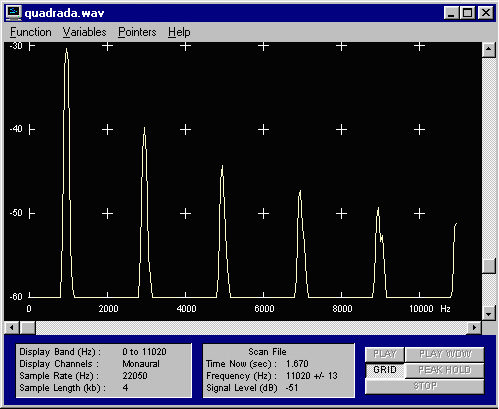Image resolution: width=499 pixels, height=409 pixels.
Task: Click the horizontal scrollbar right arrow
Action: pos(474,328)
